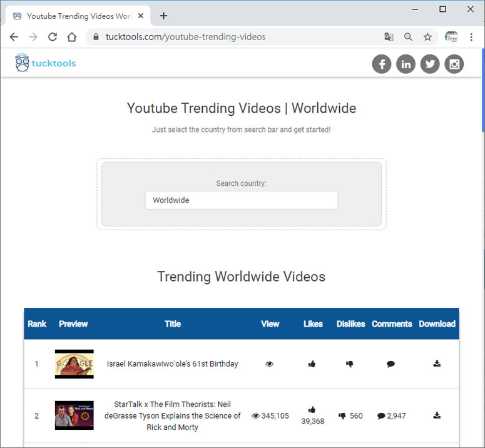Click the Likes column header
The image size is (485, 448).
(x=313, y=323)
